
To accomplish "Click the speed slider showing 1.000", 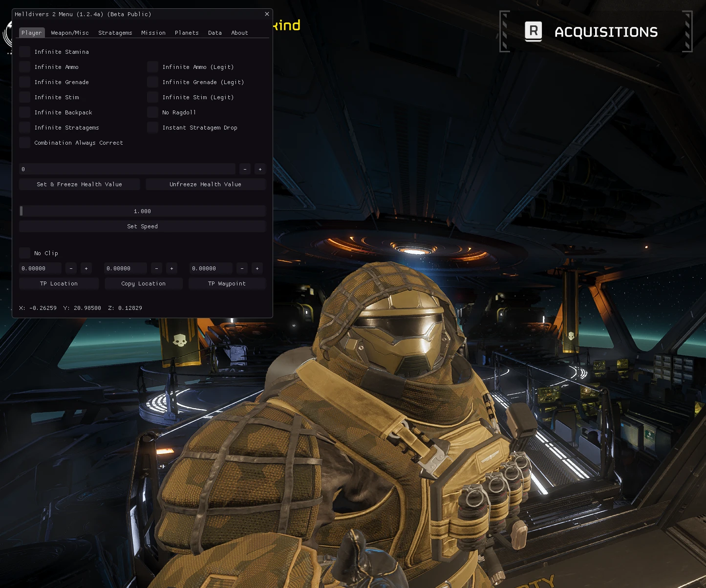I will [x=142, y=211].
